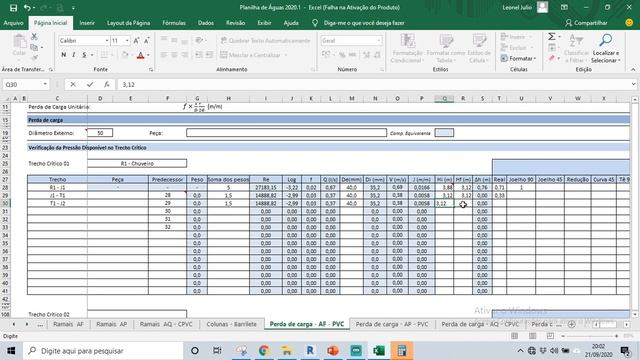The image size is (640, 360).
Task: Click the vertical scrollbar down arrow
Action: [x=635, y=315]
